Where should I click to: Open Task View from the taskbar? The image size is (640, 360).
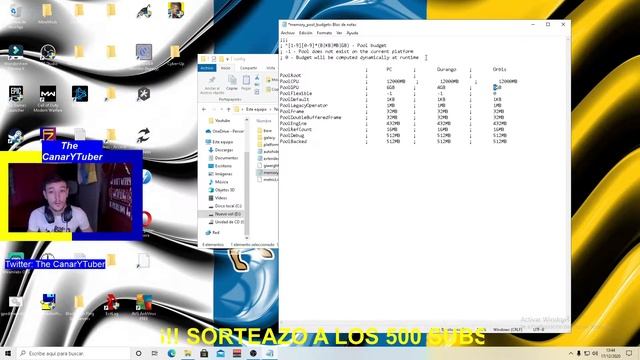pyautogui.click(x=155, y=353)
